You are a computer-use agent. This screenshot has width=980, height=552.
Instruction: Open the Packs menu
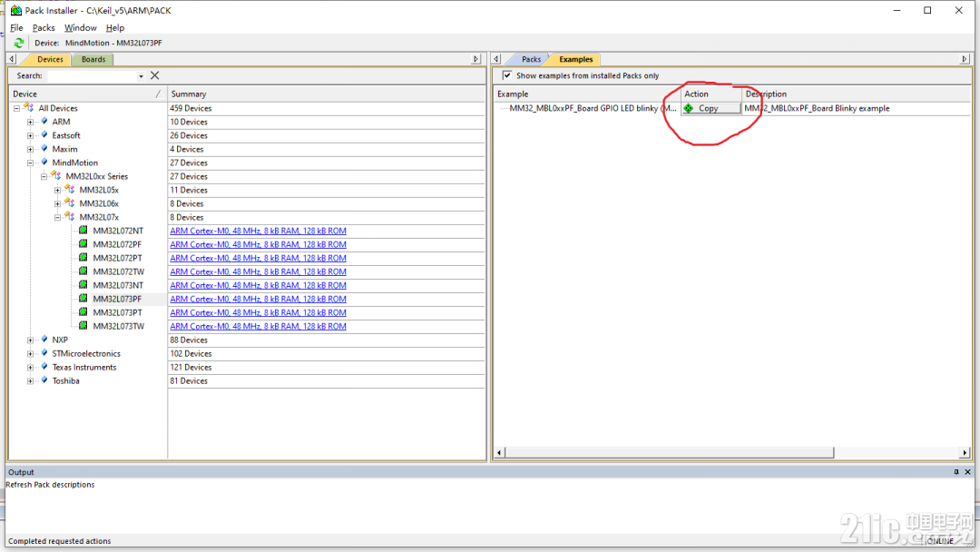pos(44,27)
